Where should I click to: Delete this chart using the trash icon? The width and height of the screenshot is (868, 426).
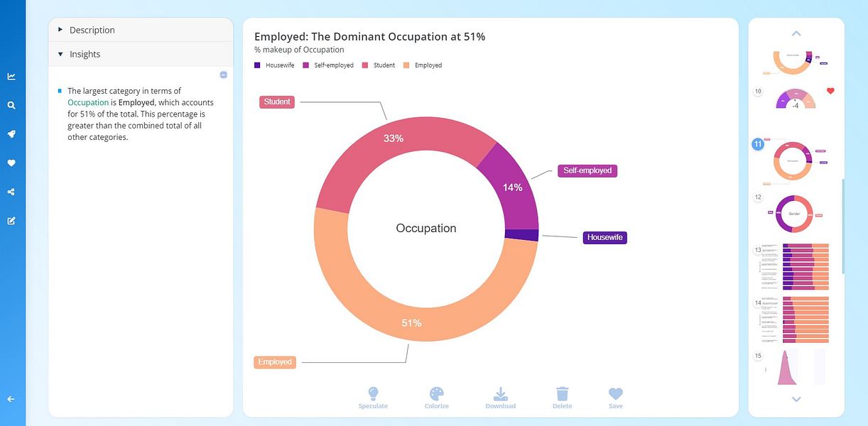[x=561, y=396]
